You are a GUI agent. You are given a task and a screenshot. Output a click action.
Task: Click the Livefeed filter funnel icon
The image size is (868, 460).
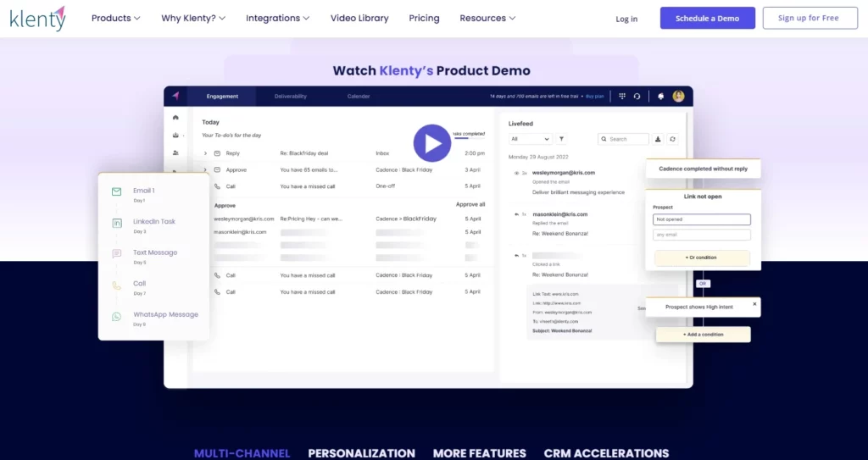(561, 139)
